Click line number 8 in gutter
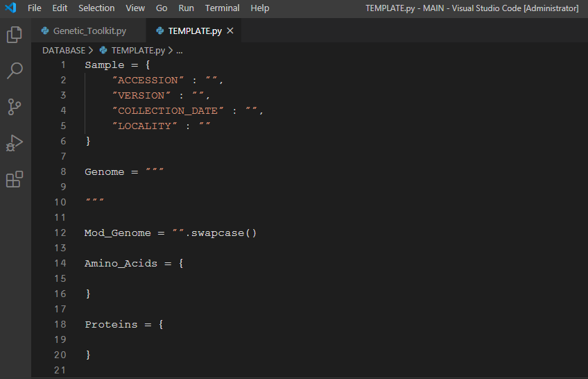Image resolution: width=588 pixels, height=379 pixels. [63, 172]
